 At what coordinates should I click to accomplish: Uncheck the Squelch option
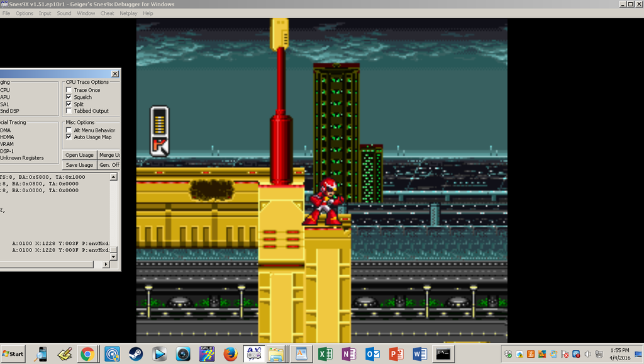(x=69, y=97)
